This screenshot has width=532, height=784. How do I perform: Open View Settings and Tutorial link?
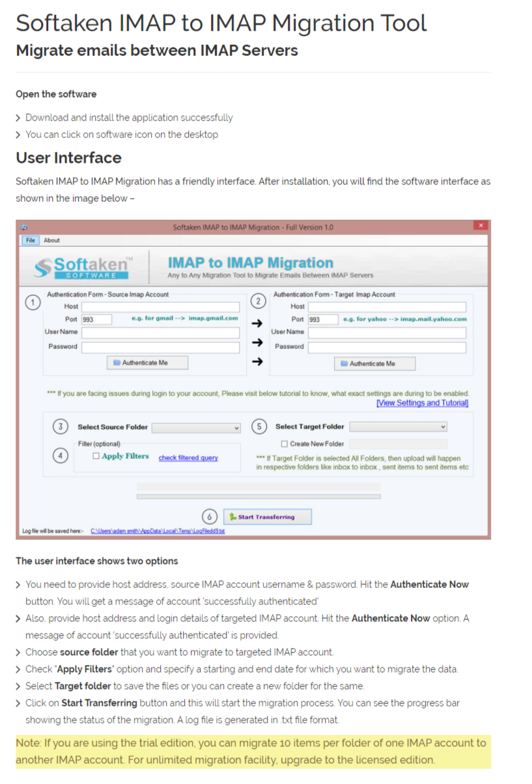coord(423,403)
